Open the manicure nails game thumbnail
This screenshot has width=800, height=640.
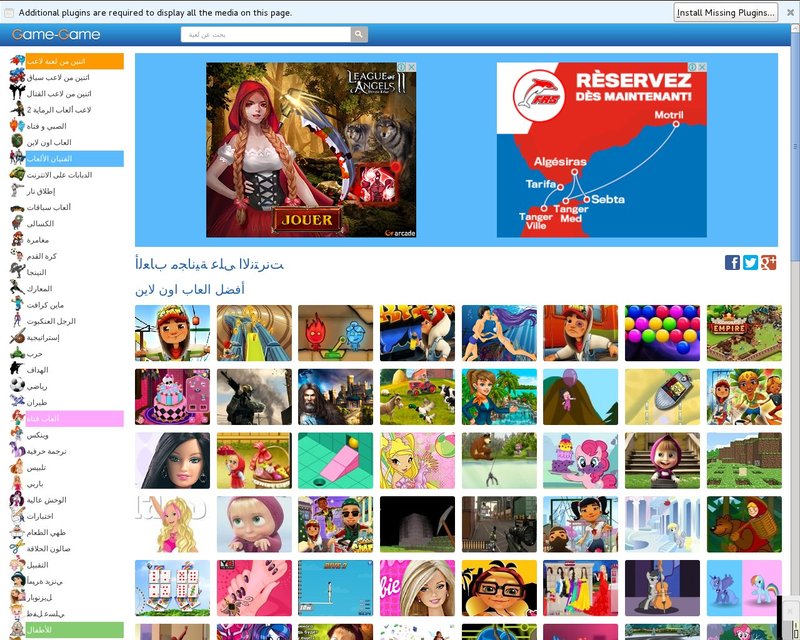[254, 588]
